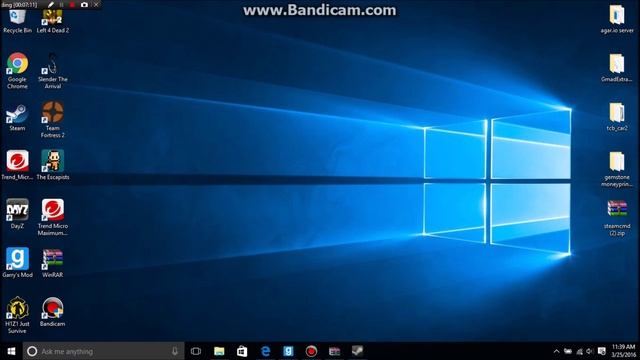Open the WinRAR taskbar icon
Screen dimensions: 640x360
334,351
